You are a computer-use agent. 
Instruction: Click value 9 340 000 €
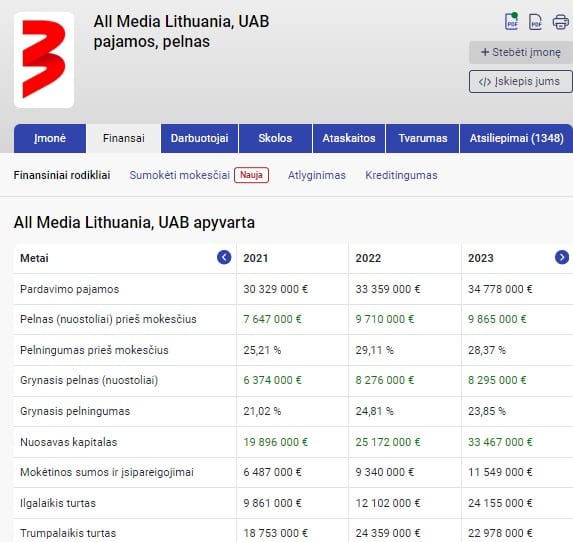[385, 472]
